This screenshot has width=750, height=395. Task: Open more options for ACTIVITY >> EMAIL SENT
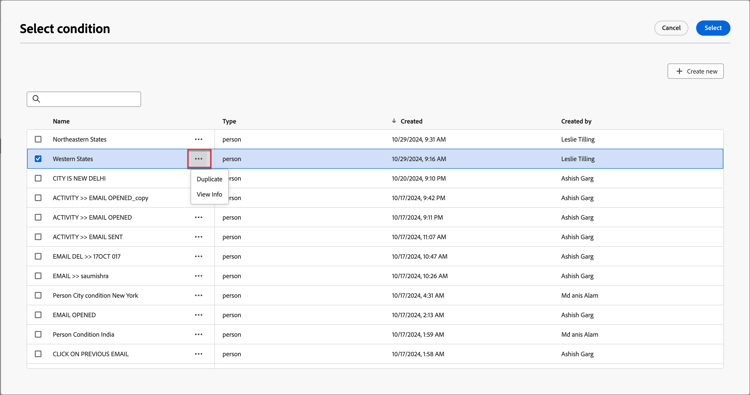199,237
